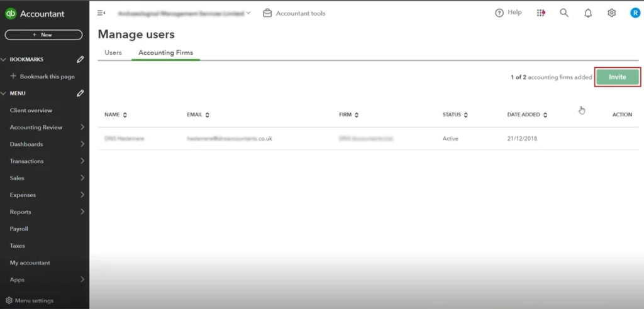
Task: Open the notifications bell
Action: click(x=588, y=13)
